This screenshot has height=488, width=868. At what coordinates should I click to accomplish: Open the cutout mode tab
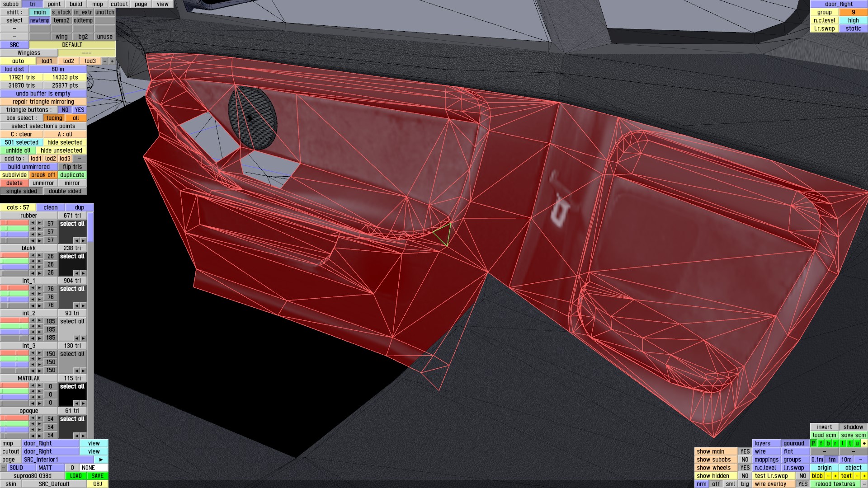119,4
